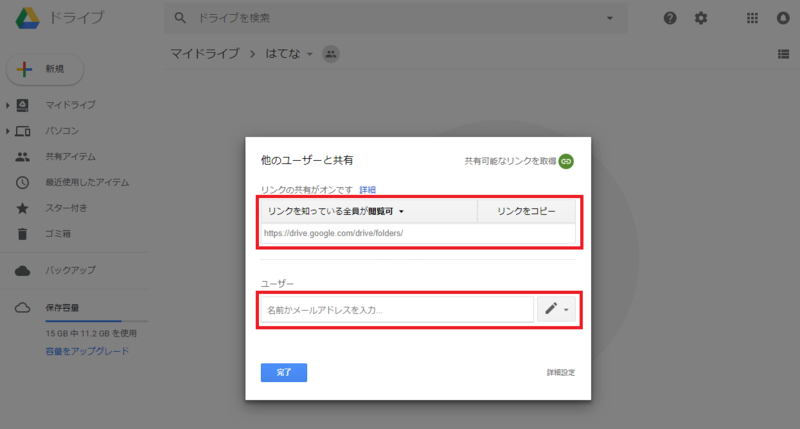This screenshot has width=800, height=429.
Task: Click the 容量をアップグレード link
Action: [87, 351]
